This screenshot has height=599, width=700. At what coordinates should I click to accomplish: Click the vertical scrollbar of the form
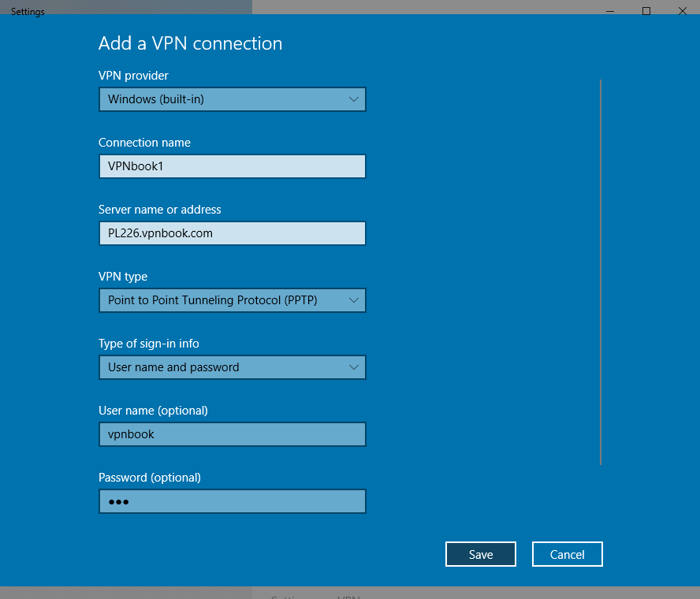[601, 272]
